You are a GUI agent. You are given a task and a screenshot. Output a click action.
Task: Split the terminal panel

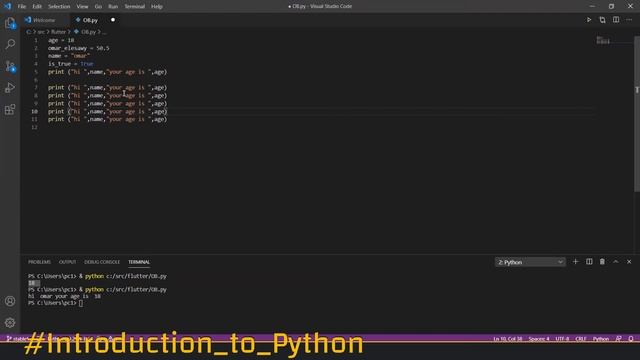589,262
